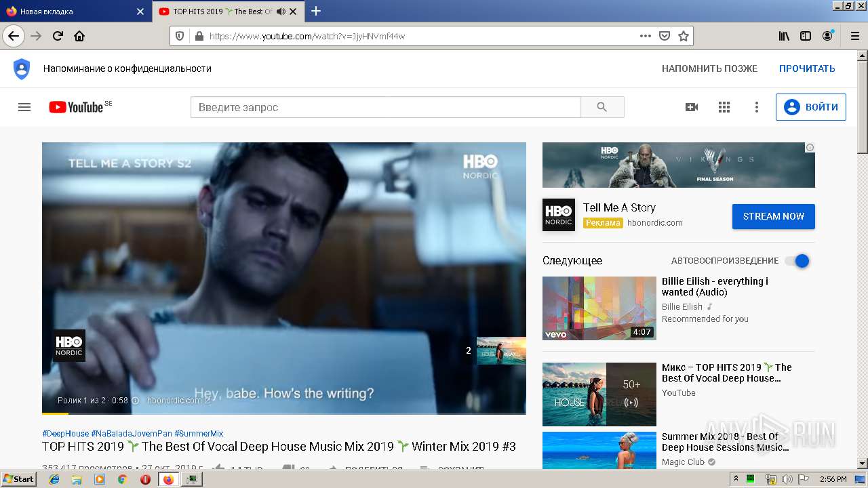This screenshot has height=488, width=868.
Task: Open the Windows Start menu
Action: click(x=19, y=479)
